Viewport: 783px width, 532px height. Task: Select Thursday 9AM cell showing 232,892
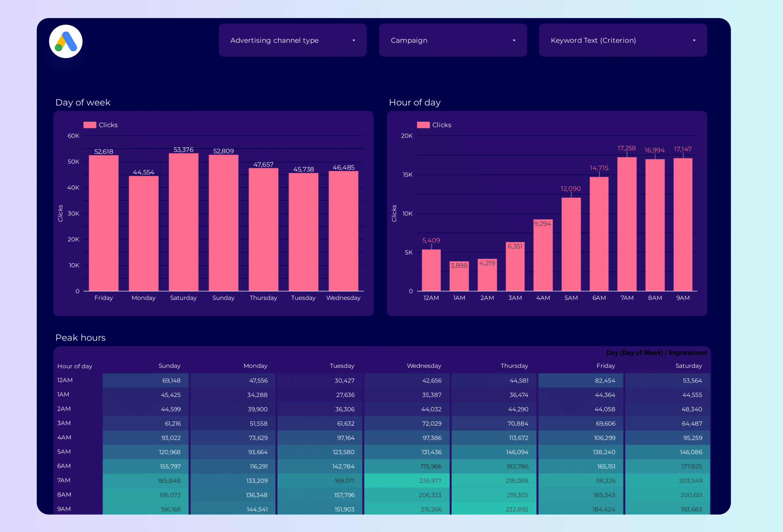(494, 509)
